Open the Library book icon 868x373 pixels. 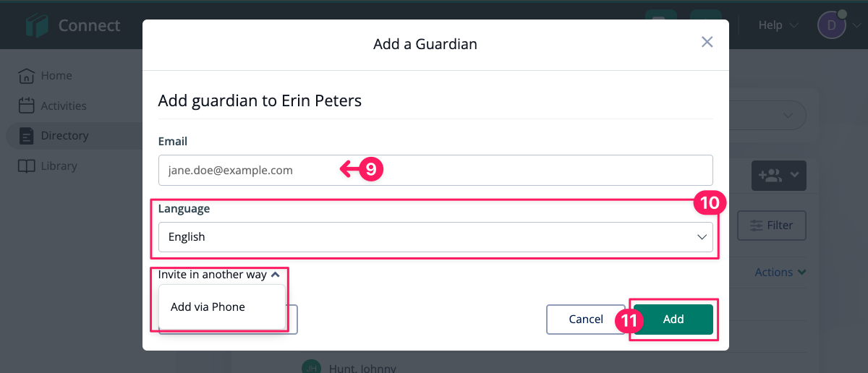point(27,166)
